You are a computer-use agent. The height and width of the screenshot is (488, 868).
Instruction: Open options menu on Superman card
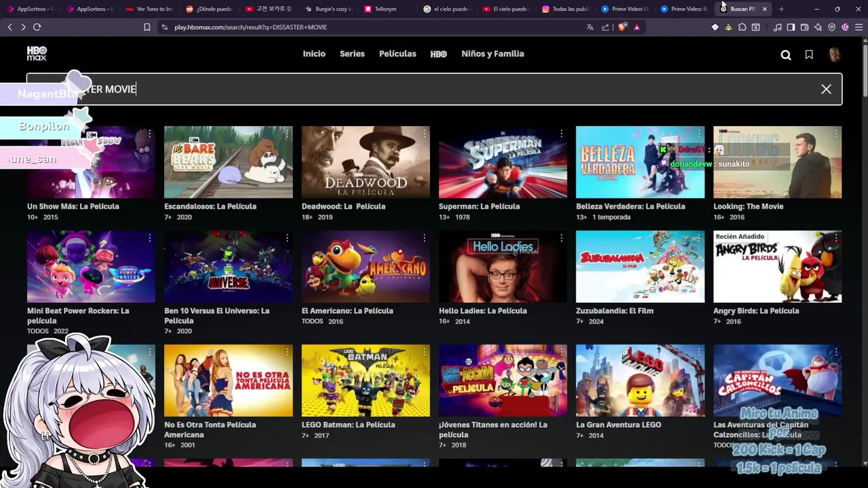tap(561, 134)
